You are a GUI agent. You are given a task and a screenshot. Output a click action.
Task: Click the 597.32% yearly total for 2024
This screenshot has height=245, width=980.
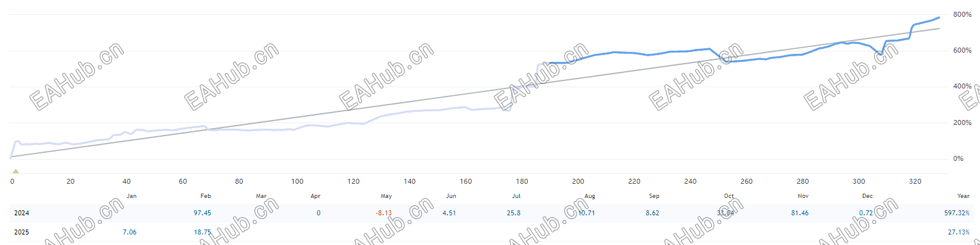tap(957, 213)
